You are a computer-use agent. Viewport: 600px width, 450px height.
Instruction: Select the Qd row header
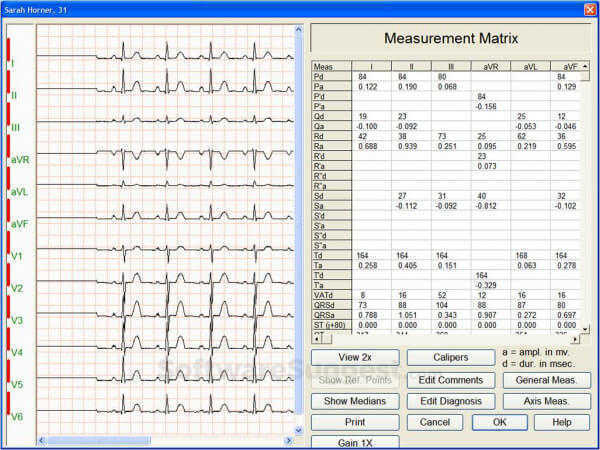coord(332,117)
